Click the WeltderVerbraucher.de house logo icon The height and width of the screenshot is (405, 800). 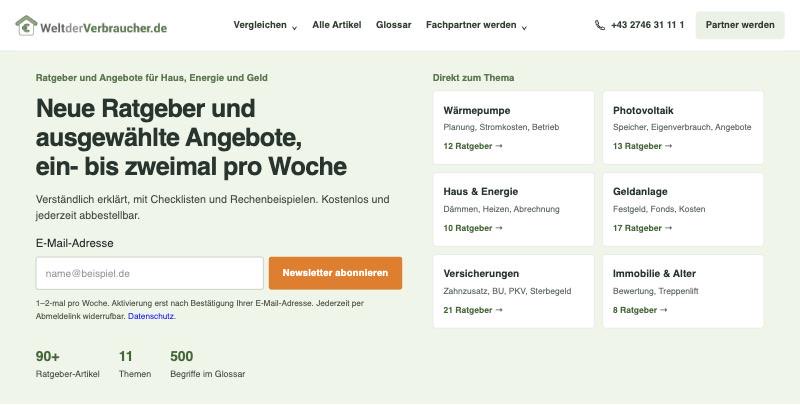tap(27, 26)
